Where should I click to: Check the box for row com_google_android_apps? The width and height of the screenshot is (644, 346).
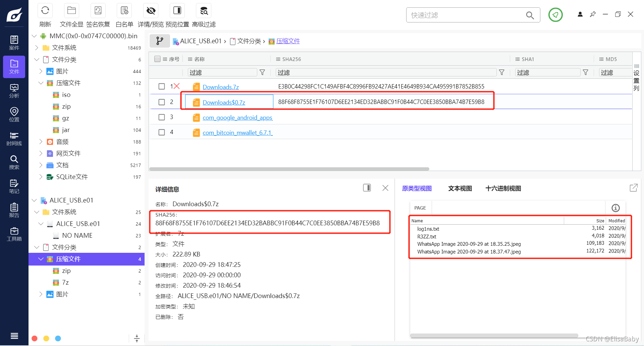pos(162,117)
